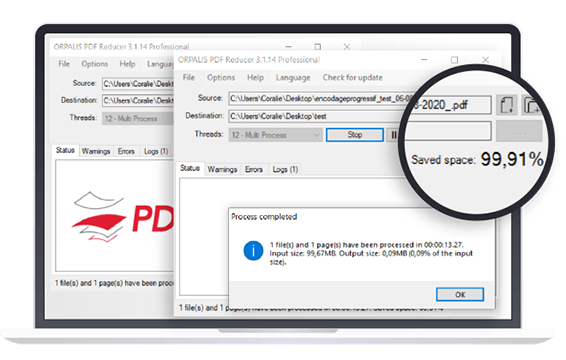
Task: Click the 'Saved space: 99,91%' text
Action: point(477,159)
